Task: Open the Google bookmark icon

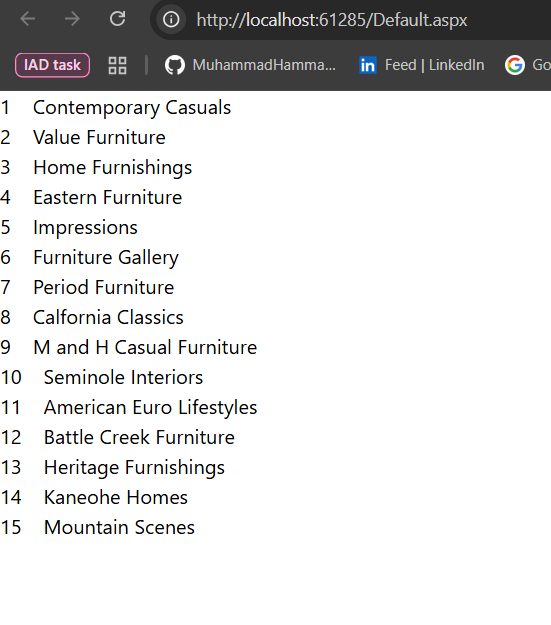Action: coord(515,65)
